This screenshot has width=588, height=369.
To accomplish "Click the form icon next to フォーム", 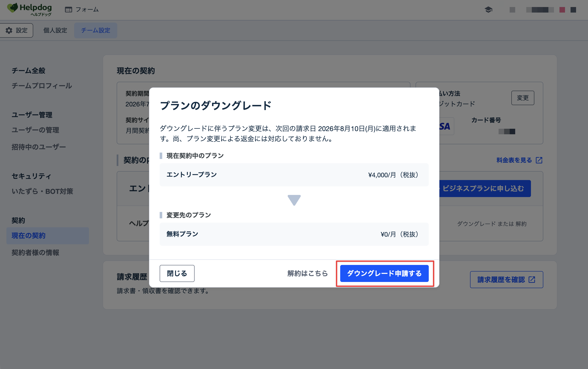I will click(69, 10).
